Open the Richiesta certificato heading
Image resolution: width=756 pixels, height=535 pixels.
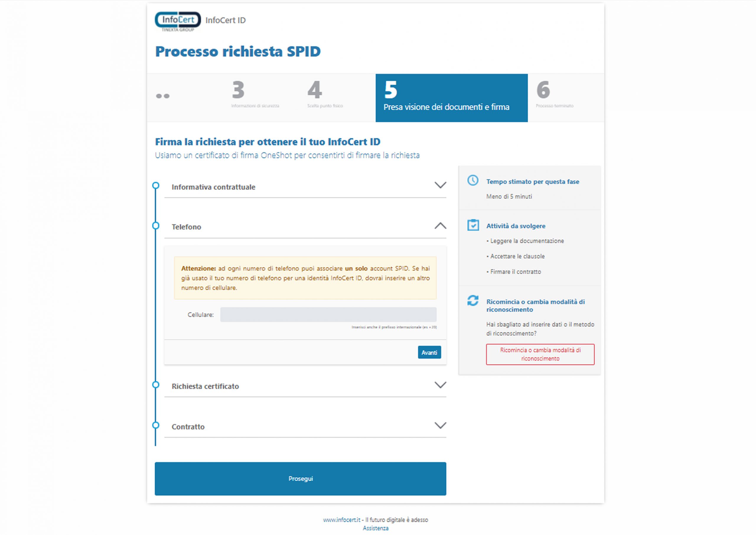pyautogui.click(x=205, y=386)
